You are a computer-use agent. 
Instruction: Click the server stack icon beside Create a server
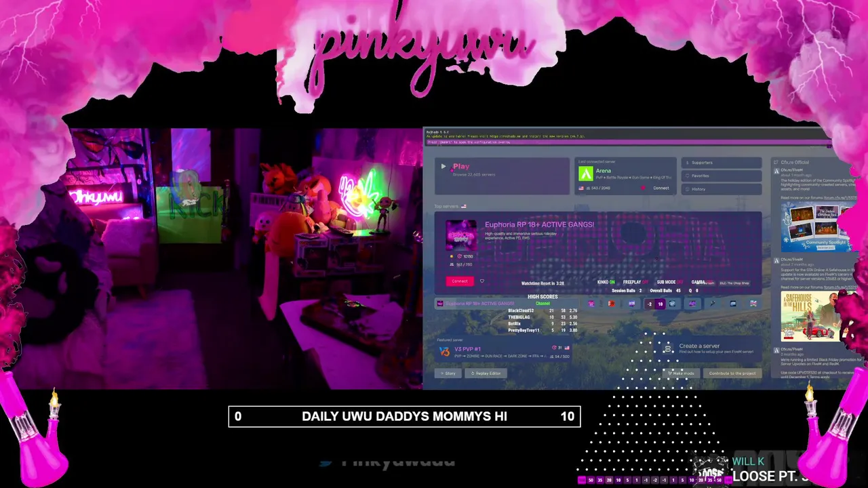(x=668, y=348)
